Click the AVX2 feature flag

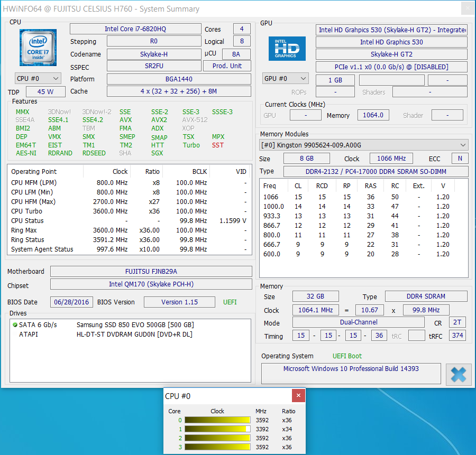click(159, 120)
